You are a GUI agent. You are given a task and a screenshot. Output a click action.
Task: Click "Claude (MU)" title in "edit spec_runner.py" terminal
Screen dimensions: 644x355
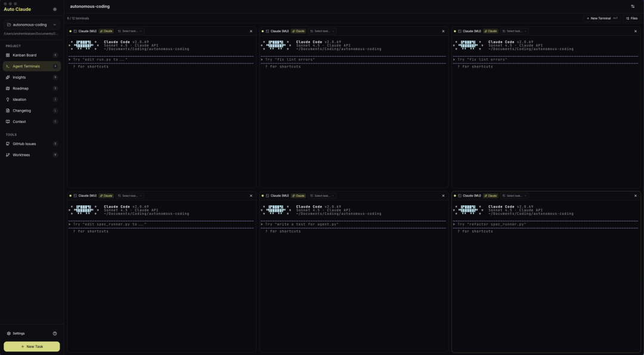(x=88, y=196)
